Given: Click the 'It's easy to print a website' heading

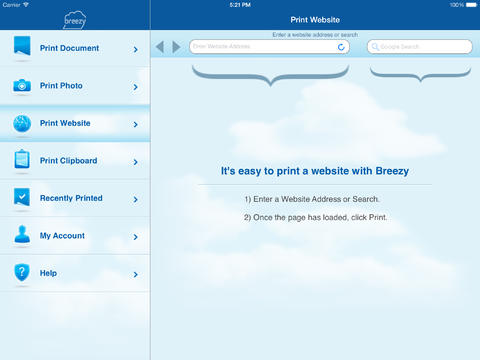Looking at the screenshot, I should coord(315,171).
